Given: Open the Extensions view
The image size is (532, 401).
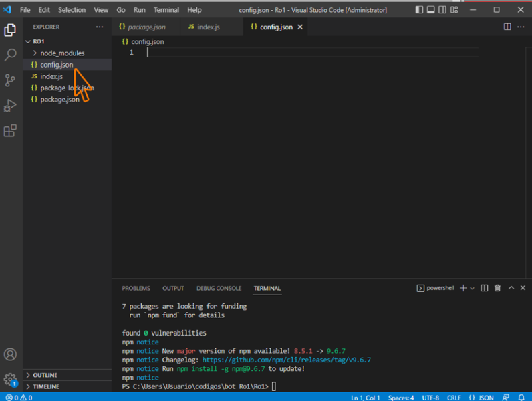Looking at the screenshot, I should click(x=10, y=131).
